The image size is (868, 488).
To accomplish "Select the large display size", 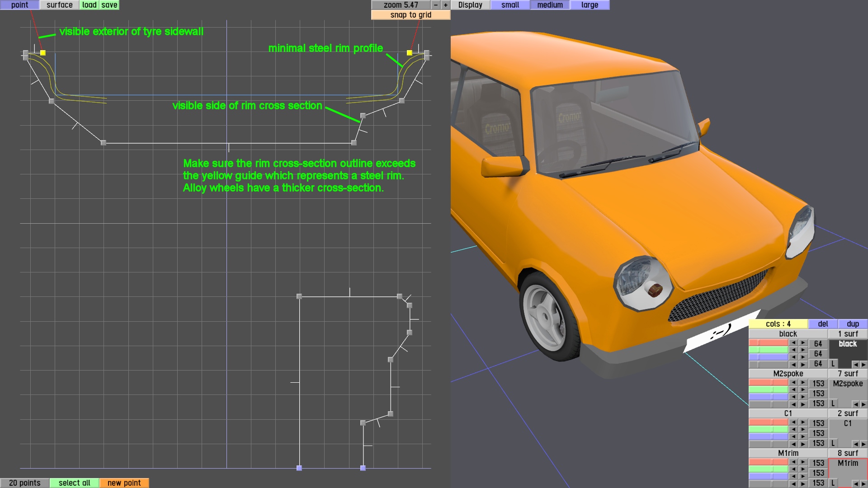I will point(590,5).
